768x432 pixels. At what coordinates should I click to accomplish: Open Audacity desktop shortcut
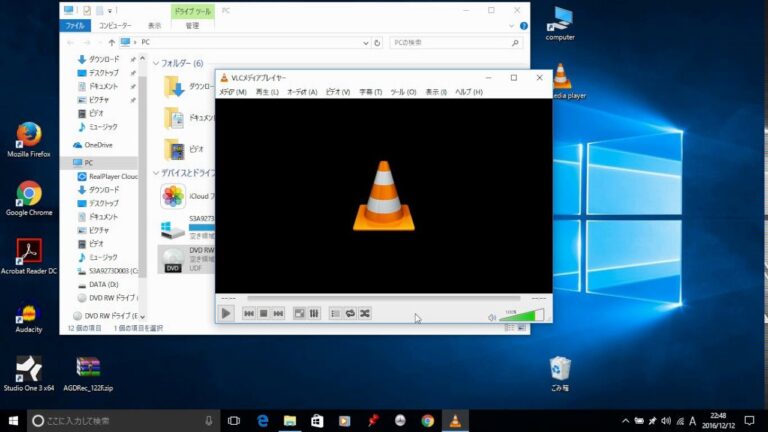(28, 317)
